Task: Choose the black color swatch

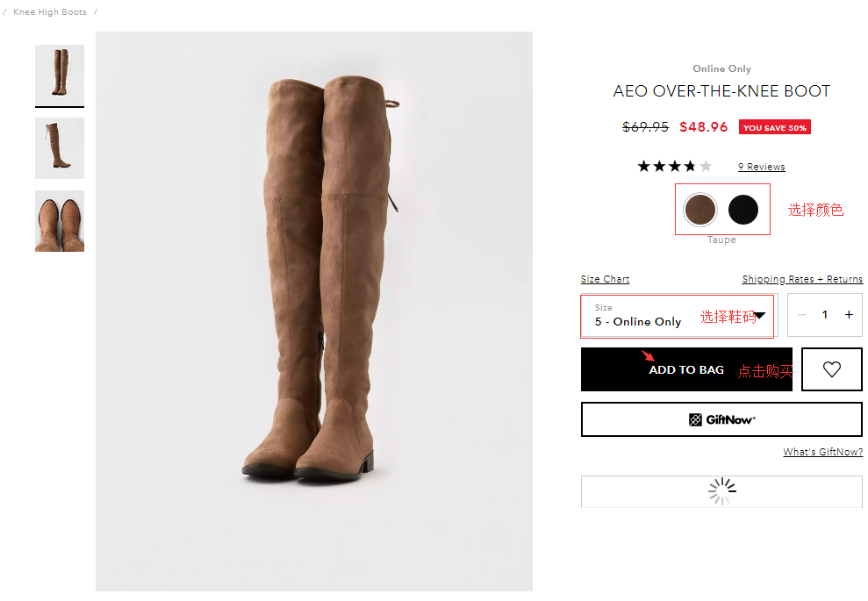Action: [x=743, y=210]
